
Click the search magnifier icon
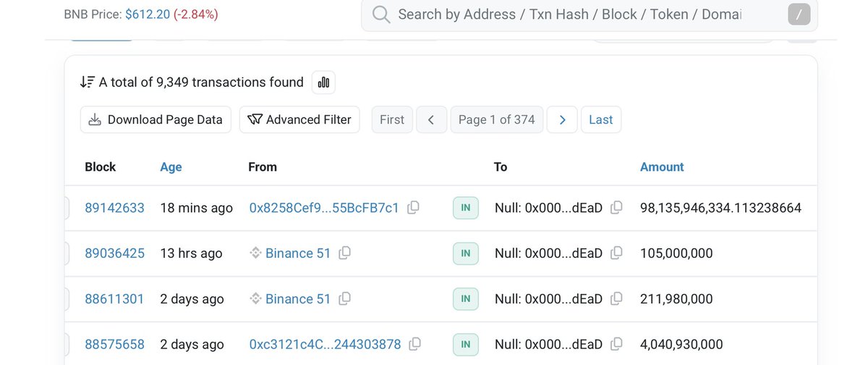pos(381,14)
